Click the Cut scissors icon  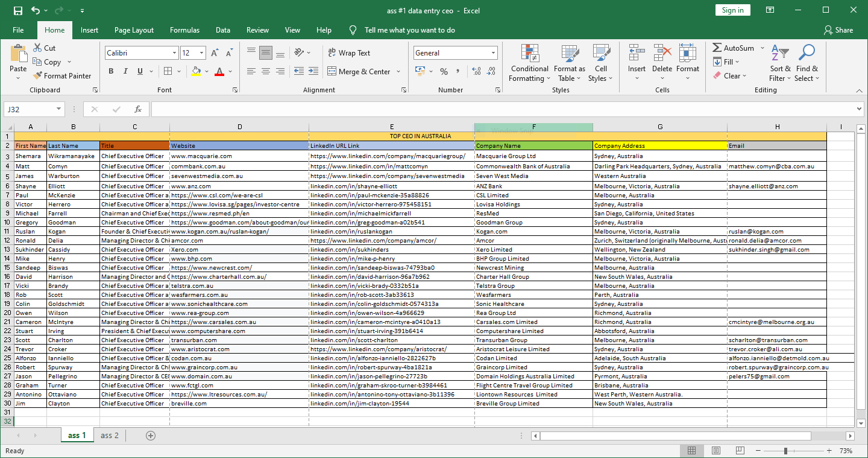pos(37,48)
